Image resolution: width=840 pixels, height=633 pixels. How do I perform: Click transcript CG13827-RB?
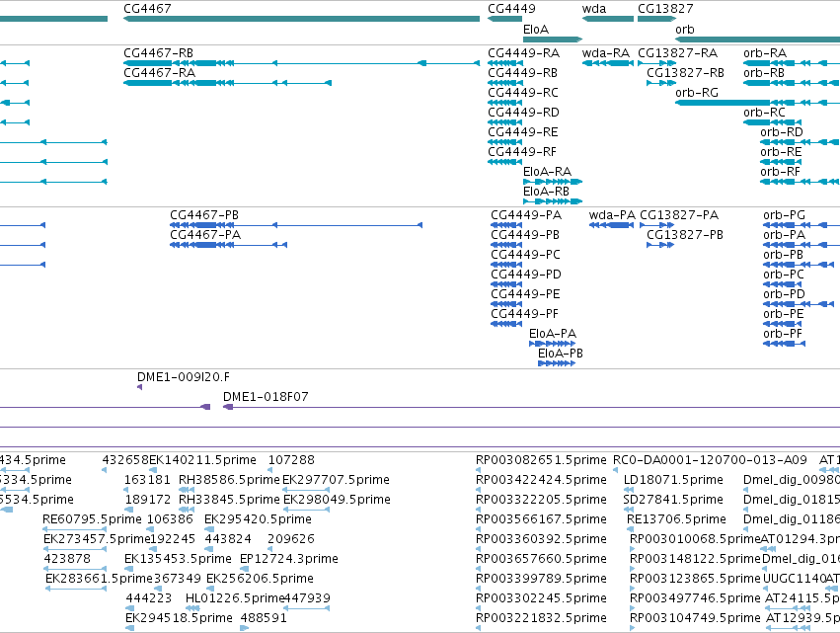click(661, 83)
